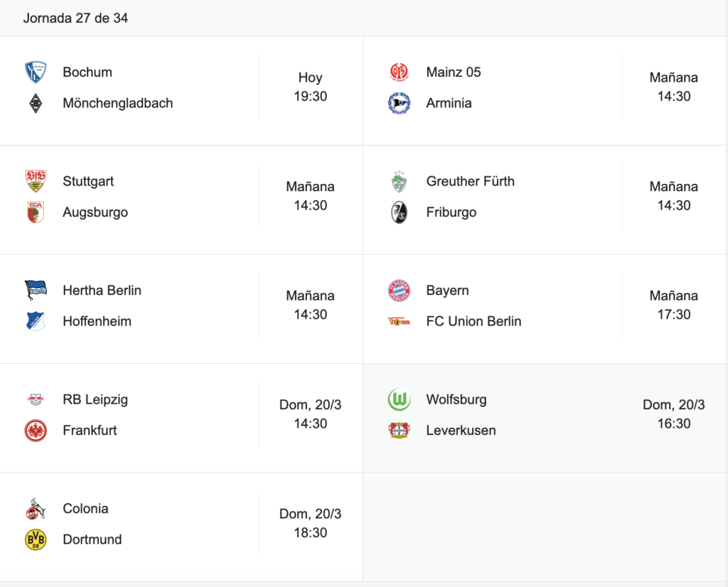
Task: Click the Augsburgo FCA crest
Action: [36, 212]
